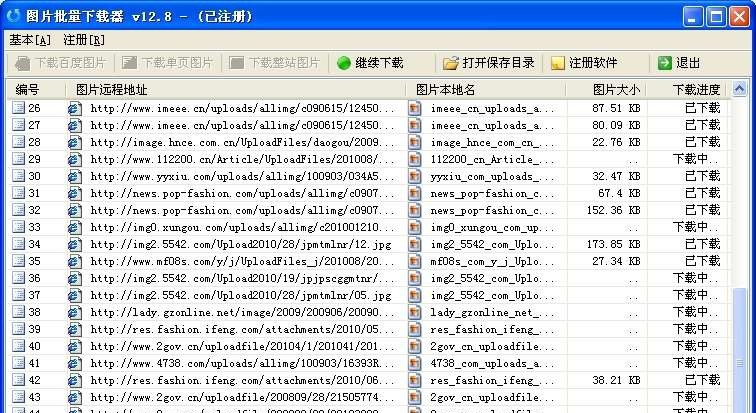The image size is (756, 413).
Task: Click the 80.09 KB size cell
Action: pyautogui.click(x=616, y=125)
